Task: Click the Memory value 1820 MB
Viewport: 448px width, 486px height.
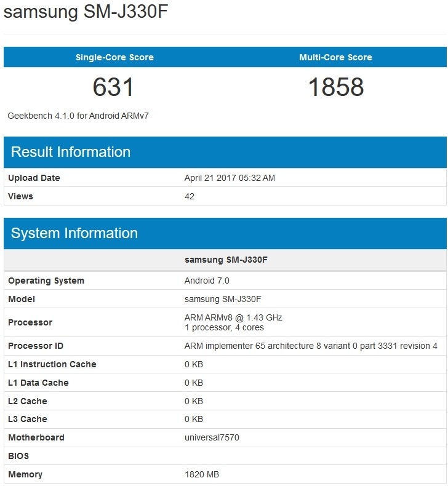Action: [202, 474]
